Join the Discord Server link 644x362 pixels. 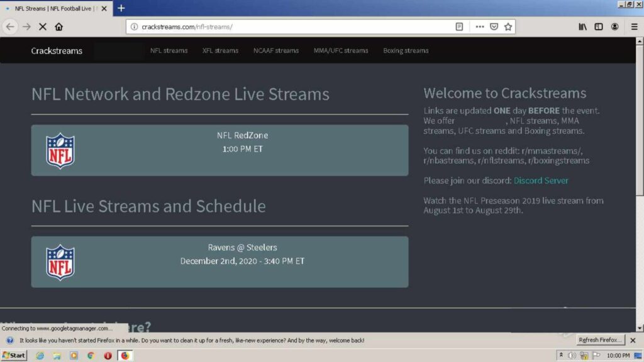pos(541,180)
